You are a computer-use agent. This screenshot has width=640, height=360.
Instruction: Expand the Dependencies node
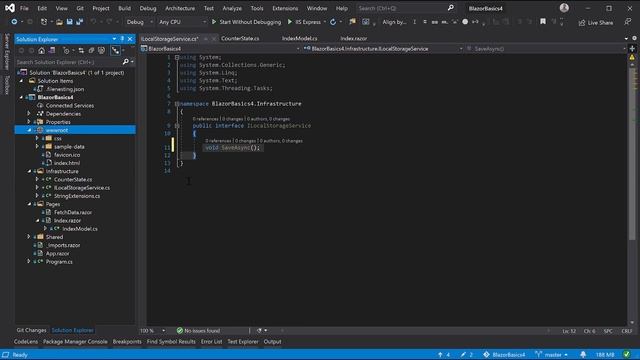tap(29, 113)
